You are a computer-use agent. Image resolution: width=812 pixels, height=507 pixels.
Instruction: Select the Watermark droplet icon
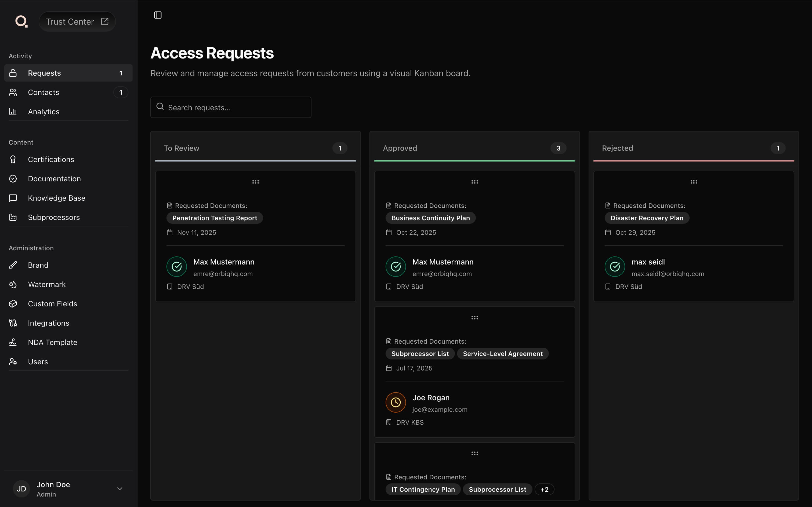pos(13,285)
